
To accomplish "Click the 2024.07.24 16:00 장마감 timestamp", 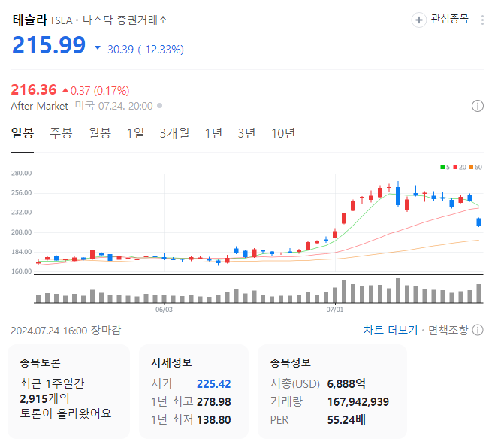I will tap(65, 331).
